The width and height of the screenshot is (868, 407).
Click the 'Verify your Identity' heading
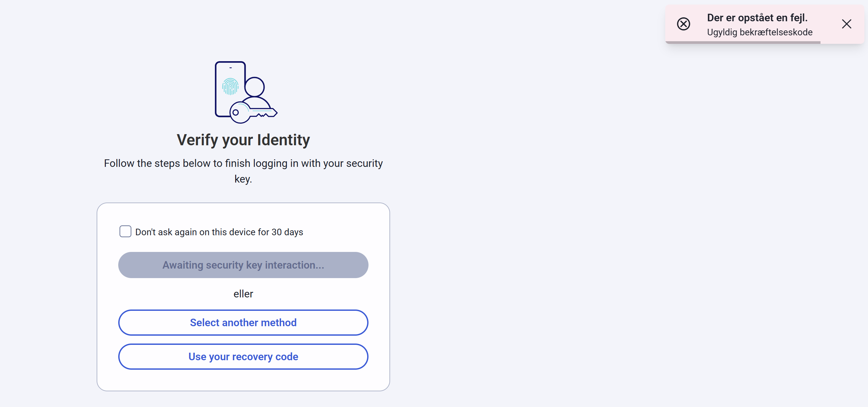tap(243, 140)
